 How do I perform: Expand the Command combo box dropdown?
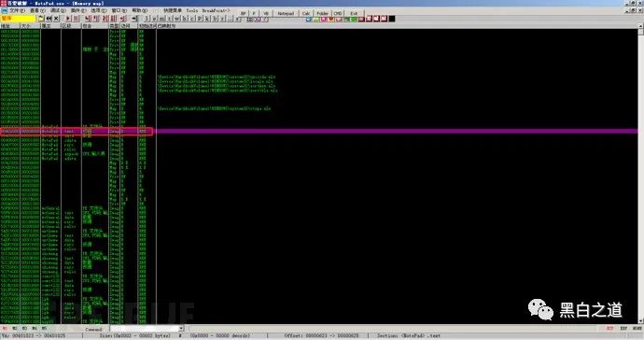pyautogui.click(x=181, y=329)
